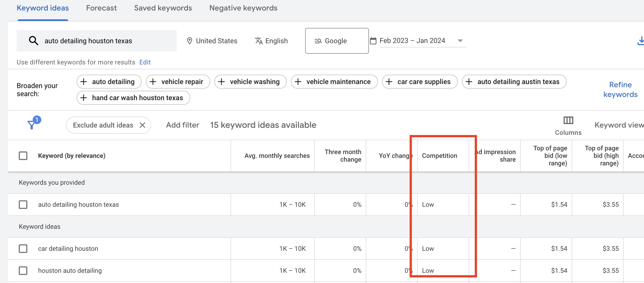
Task: Open the Columns layout icon
Action: [568, 121]
